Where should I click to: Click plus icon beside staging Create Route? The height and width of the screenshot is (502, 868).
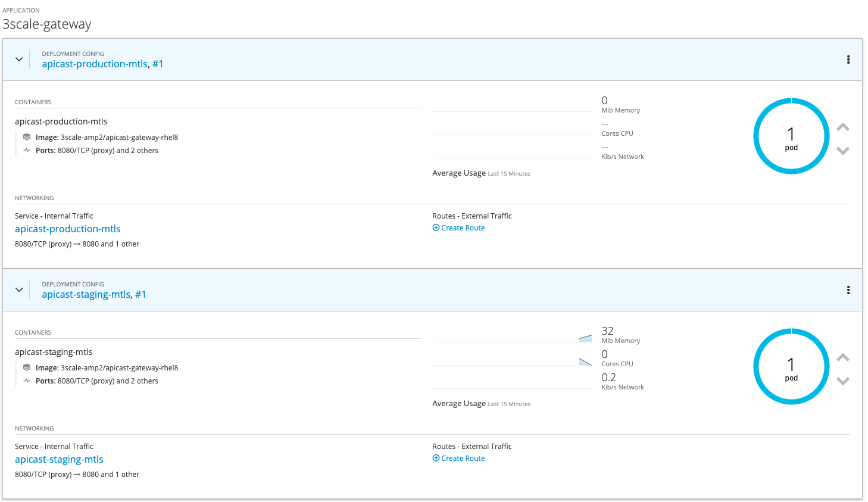tap(436, 459)
